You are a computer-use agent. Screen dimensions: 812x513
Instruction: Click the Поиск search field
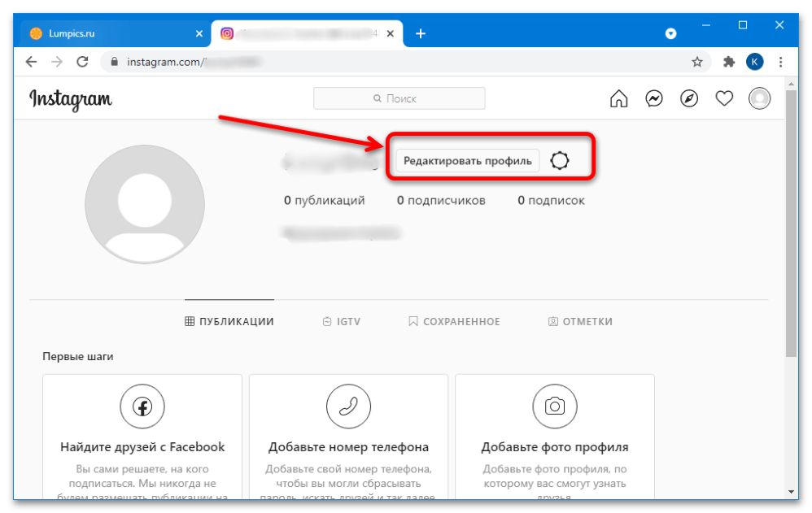[399, 98]
